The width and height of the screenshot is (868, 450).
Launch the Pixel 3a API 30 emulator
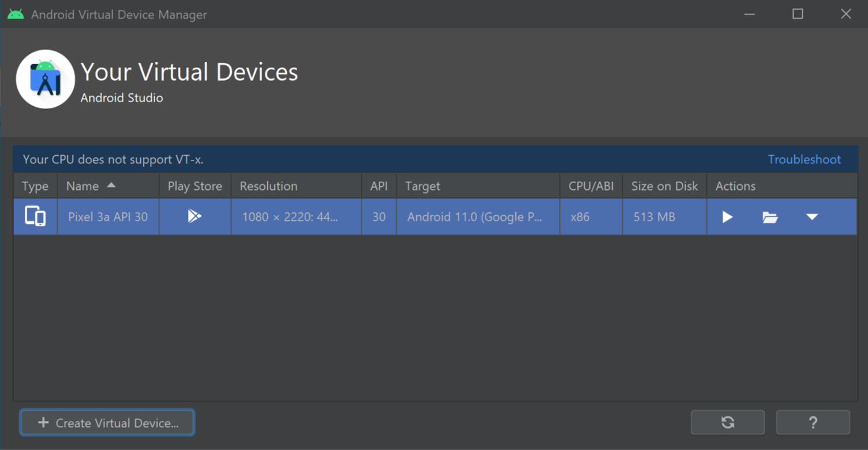[x=727, y=217]
